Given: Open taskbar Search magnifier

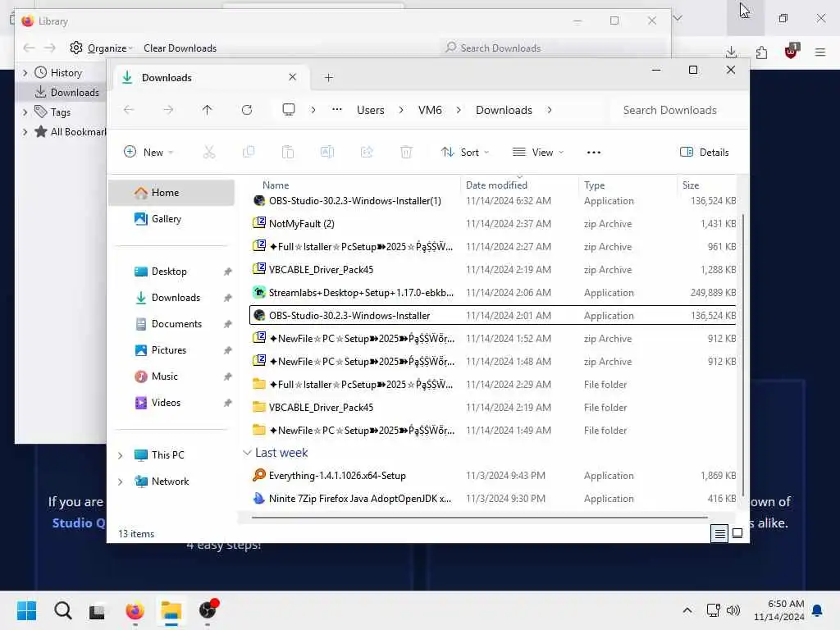Looking at the screenshot, I should coord(62,610).
